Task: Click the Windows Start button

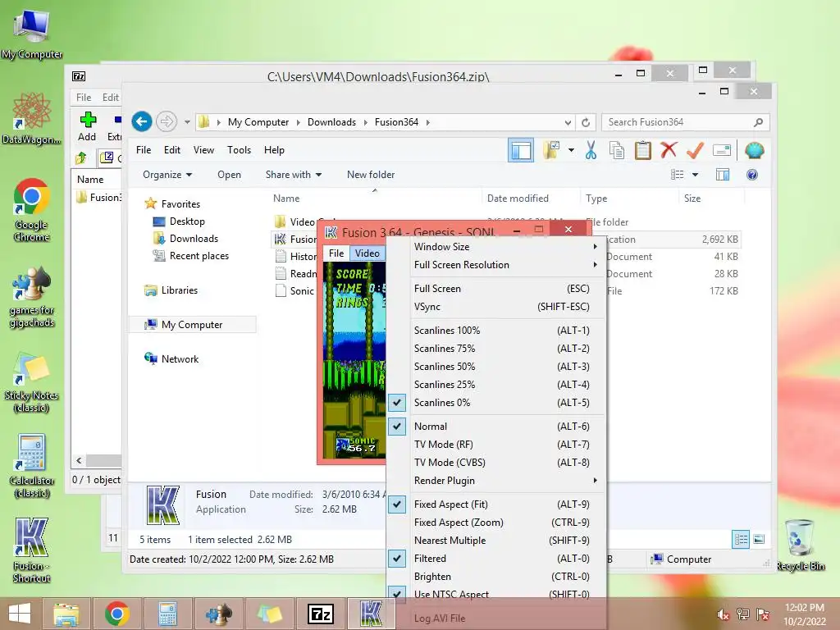Action: (x=20, y=614)
